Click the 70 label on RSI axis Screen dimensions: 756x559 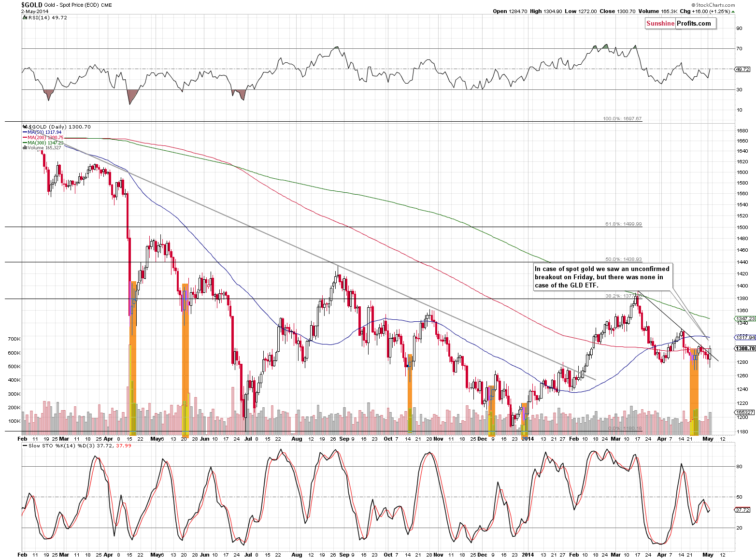tap(739, 49)
